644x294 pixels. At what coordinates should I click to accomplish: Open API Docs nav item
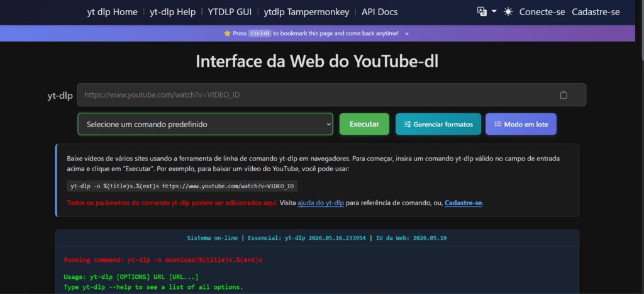click(379, 12)
